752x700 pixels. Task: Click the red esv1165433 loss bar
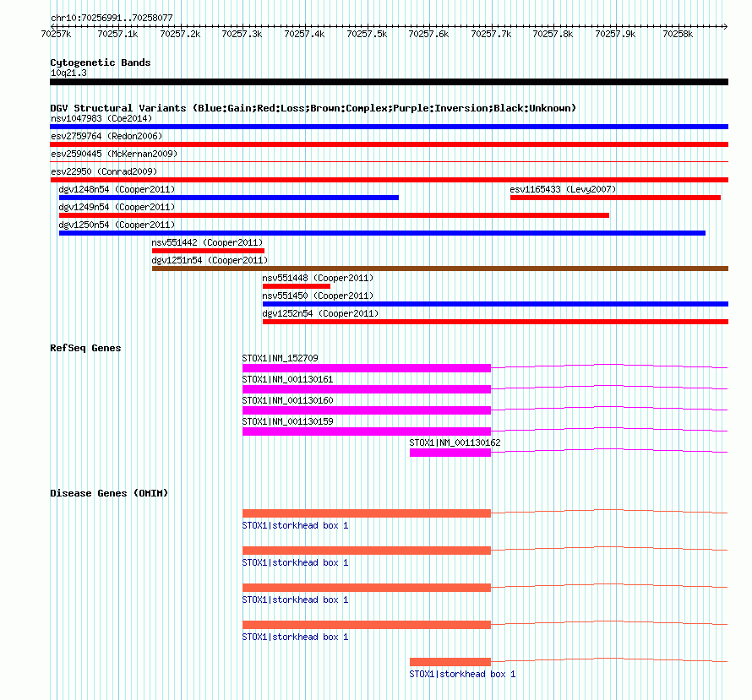point(615,198)
